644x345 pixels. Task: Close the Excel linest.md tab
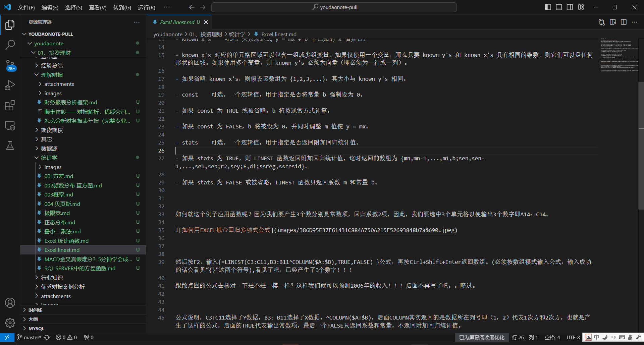(x=206, y=22)
